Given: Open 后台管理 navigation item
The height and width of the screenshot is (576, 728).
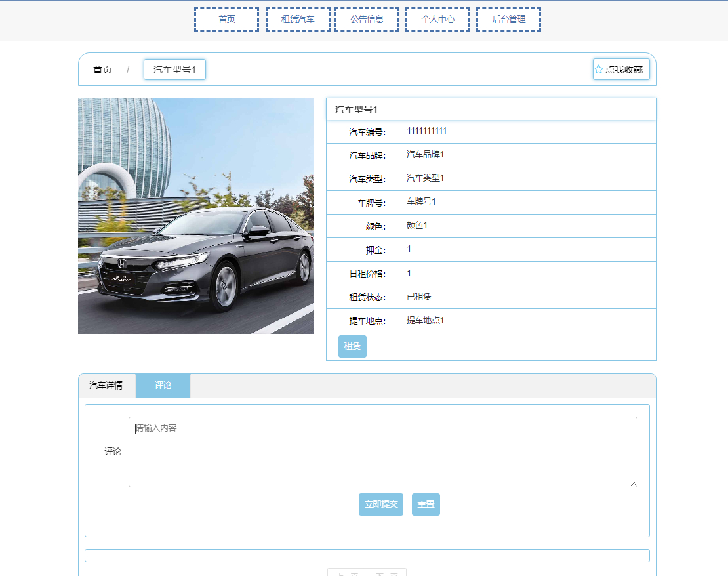Looking at the screenshot, I should pyautogui.click(x=508, y=20).
